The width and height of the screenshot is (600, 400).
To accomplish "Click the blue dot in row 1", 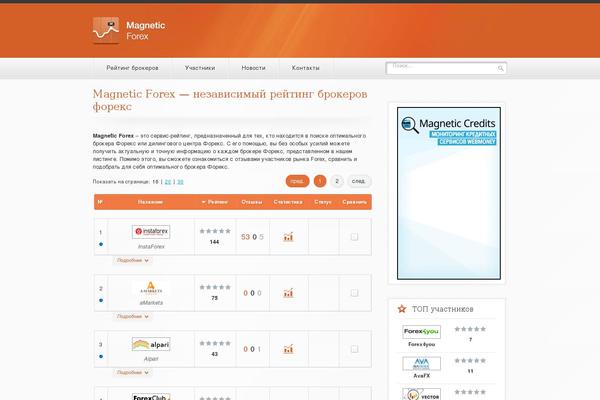I will [101, 244].
